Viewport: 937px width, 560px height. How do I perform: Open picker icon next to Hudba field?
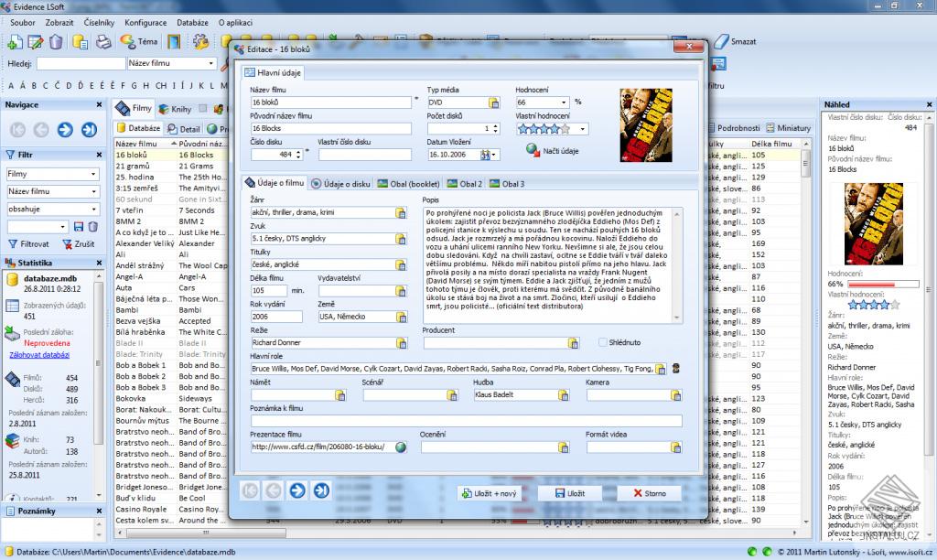point(563,395)
